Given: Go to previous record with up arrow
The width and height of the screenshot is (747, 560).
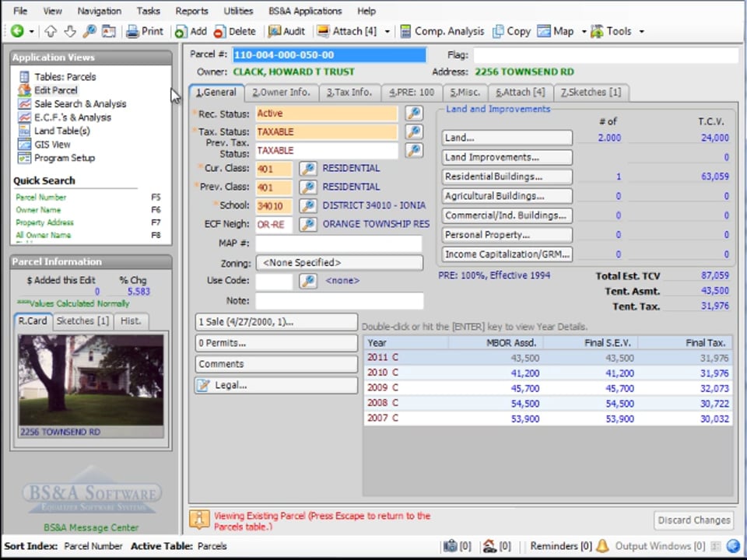Looking at the screenshot, I should [x=51, y=31].
